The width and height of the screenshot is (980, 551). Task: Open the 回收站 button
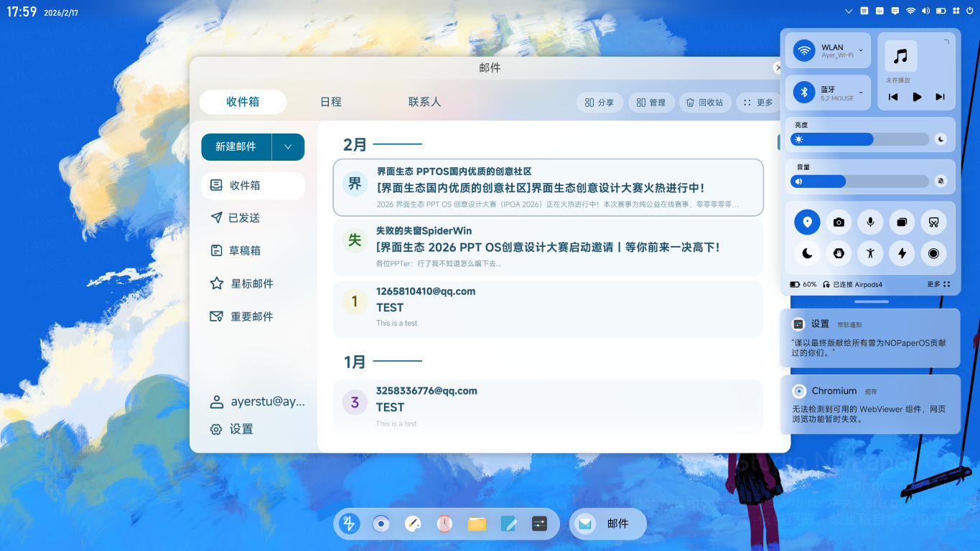point(704,103)
